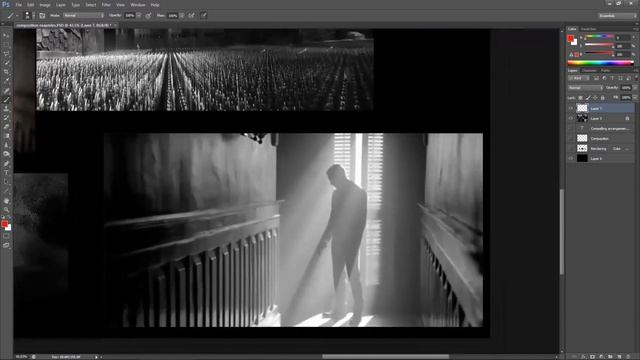Select the Crop tool

[x=6, y=72]
